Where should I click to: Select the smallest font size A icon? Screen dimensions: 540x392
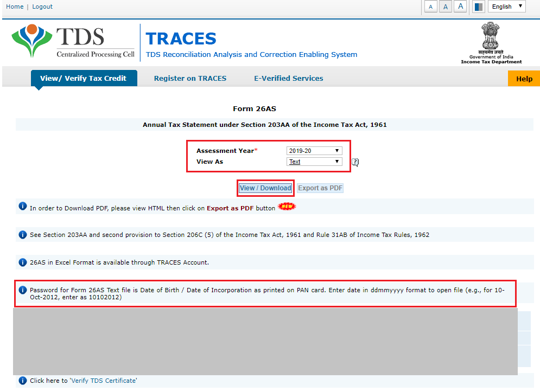click(430, 6)
